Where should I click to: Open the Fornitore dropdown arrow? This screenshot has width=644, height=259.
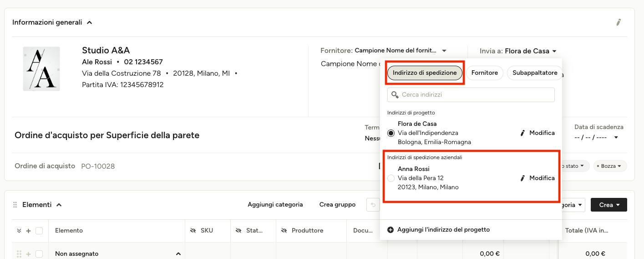[444, 51]
